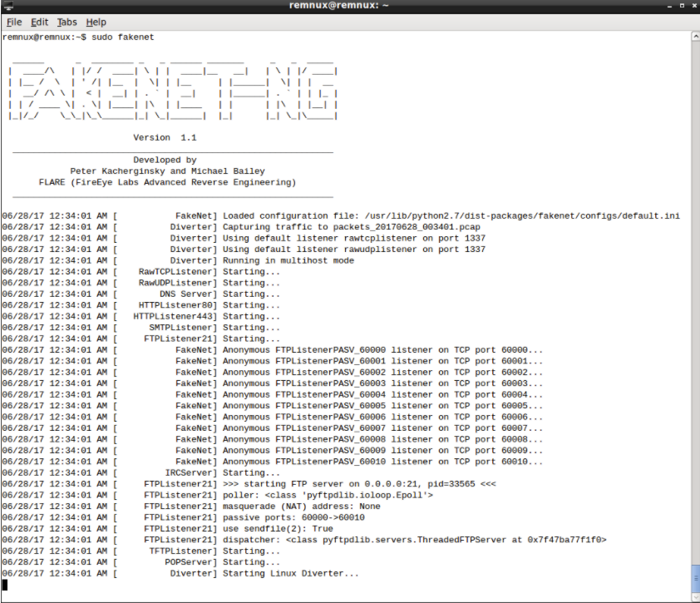Click 'use sendfile(2): True' line

(x=167, y=528)
